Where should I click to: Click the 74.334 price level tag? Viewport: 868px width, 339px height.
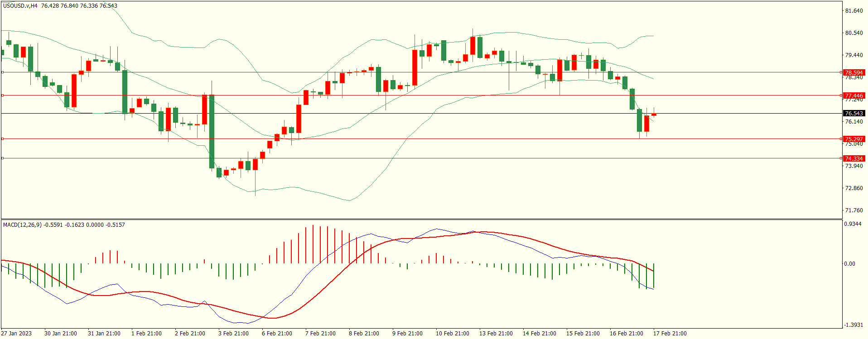tap(854, 158)
